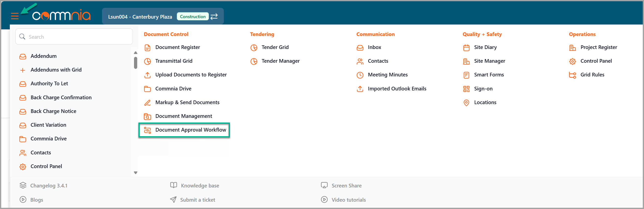
Task: Click the Sign-on QR code icon
Action: tap(466, 89)
